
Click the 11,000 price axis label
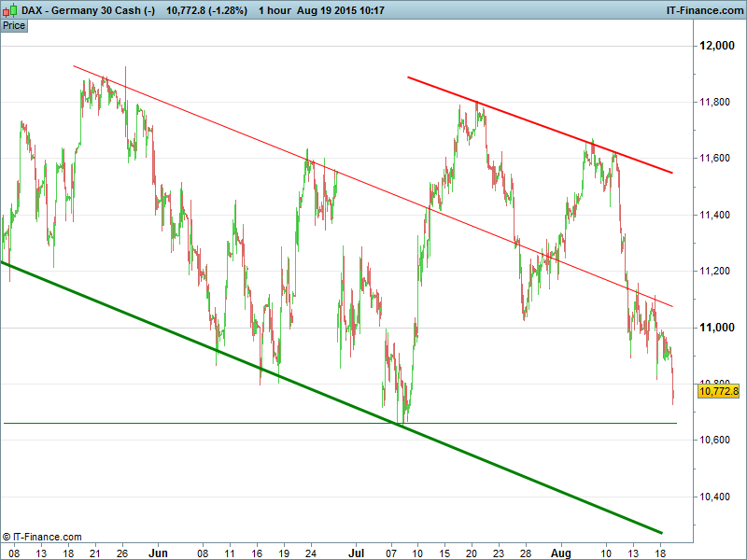tap(718, 328)
